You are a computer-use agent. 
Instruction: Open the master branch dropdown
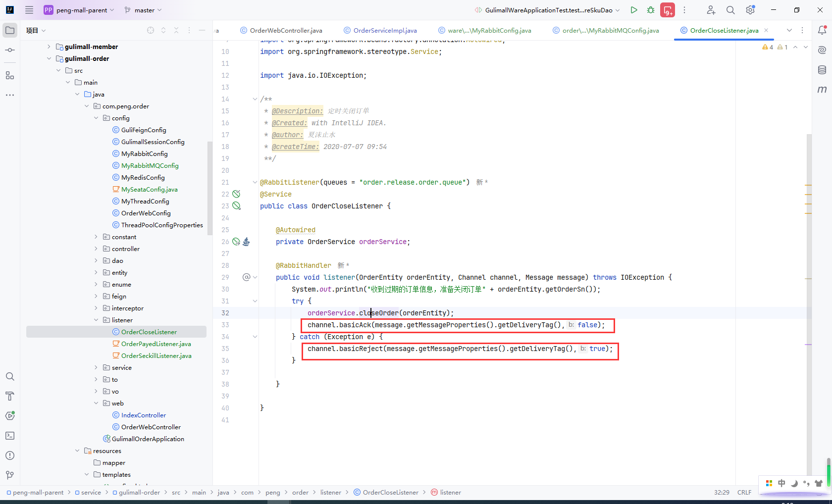[x=143, y=10]
